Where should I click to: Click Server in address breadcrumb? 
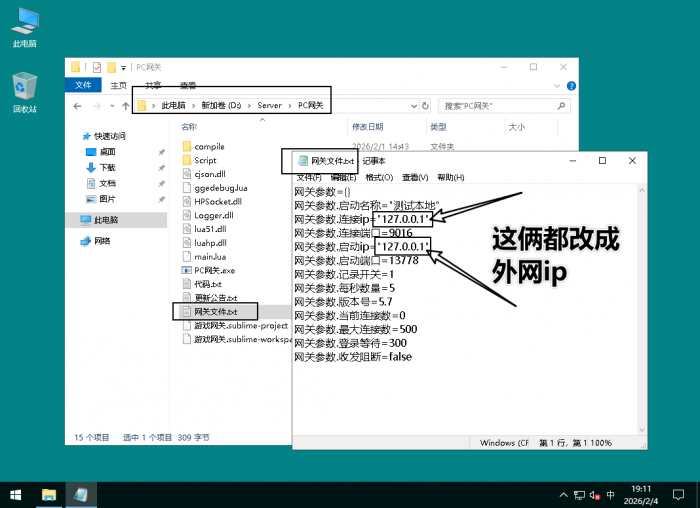pos(269,105)
